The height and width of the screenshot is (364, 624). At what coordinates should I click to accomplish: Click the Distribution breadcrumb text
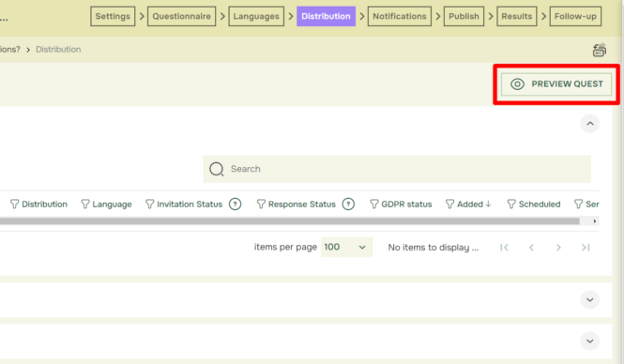click(58, 50)
